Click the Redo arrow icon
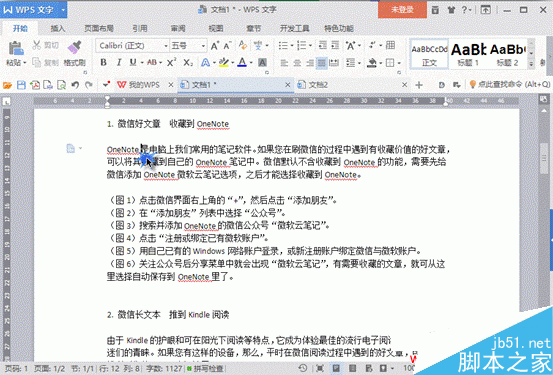 click(x=89, y=85)
